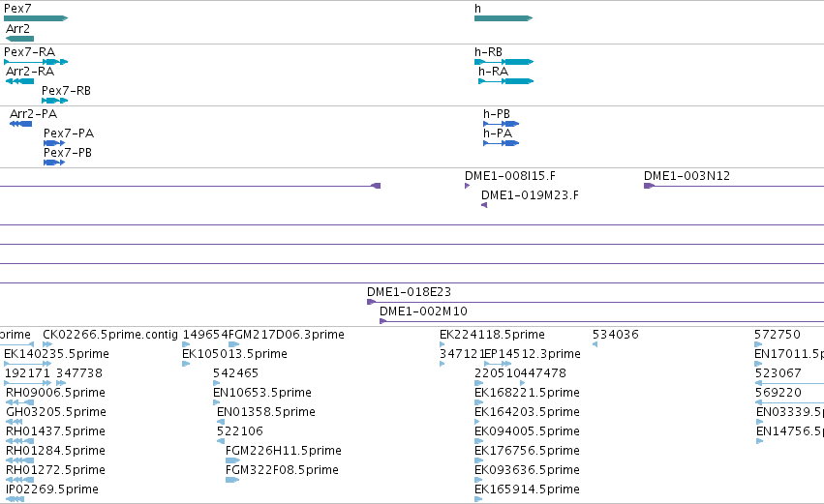
Task: Click the EK164203.5prime EST label
Action: pyautogui.click(x=527, y=412)
